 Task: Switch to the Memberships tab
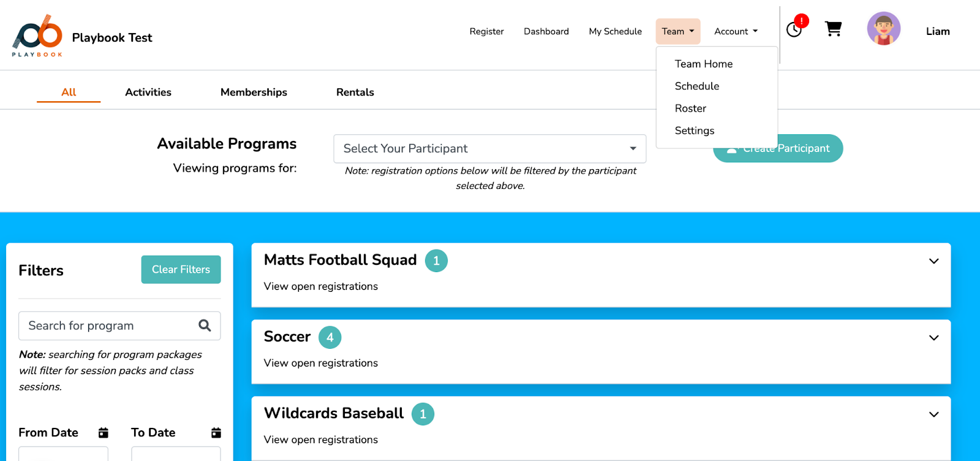click(254, 92)
